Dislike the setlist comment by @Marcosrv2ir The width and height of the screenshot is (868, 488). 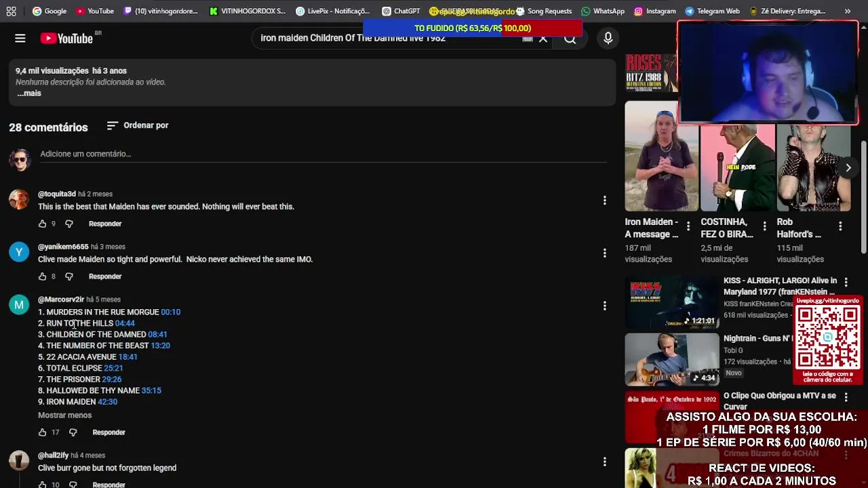73,432
